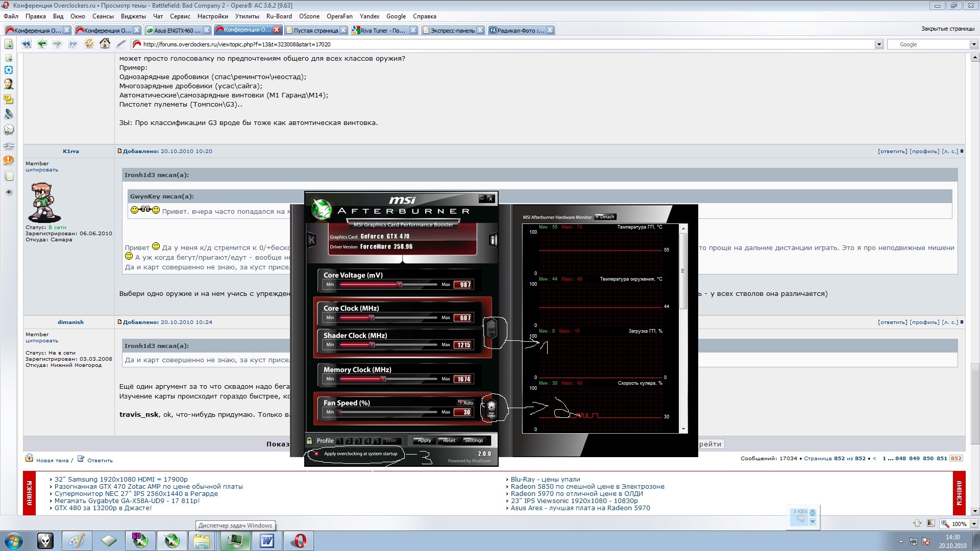Open the Сервис menu
The width and height of the screenshot is (980, 551).
click(180, 16)
